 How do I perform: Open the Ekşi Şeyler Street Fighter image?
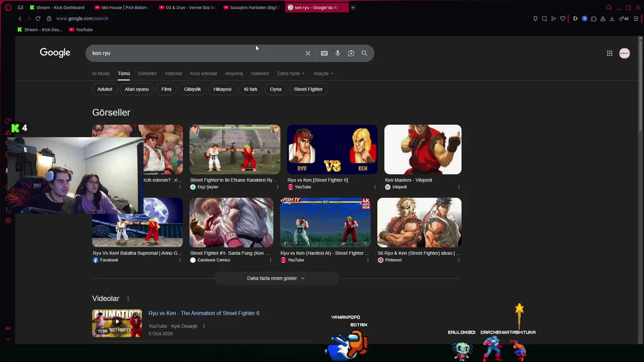point(235,149)
